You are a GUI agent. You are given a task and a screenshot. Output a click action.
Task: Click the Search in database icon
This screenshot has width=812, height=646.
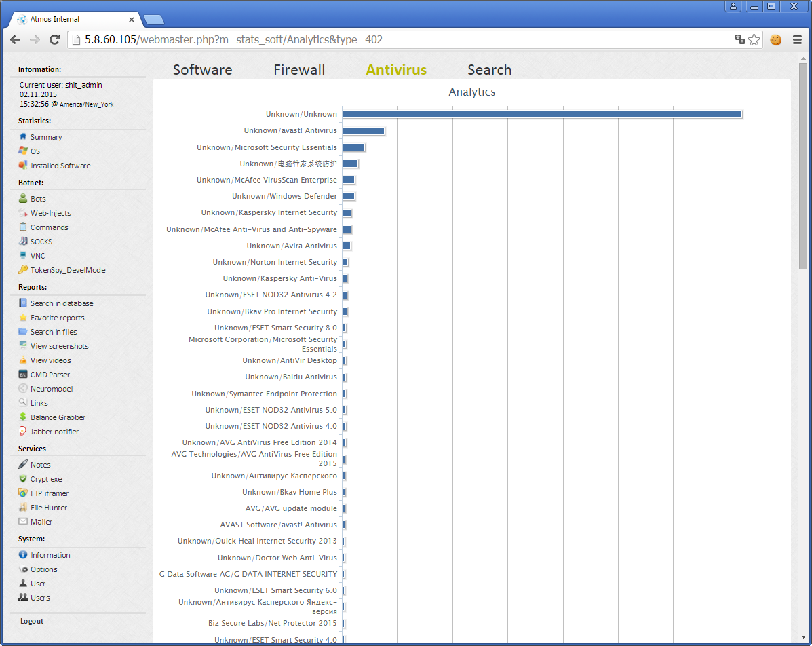pos(23,303)
